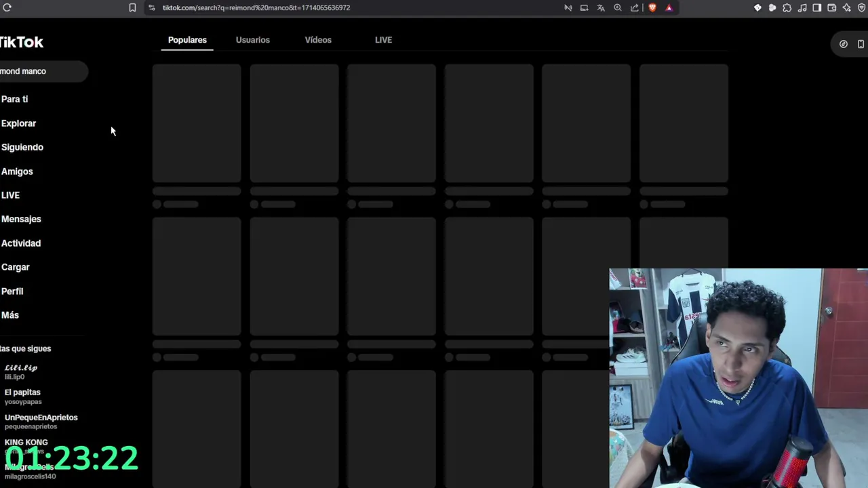This screenshot has height=488, width=868.
Task: Open followed account UnPequeEnAprietos
Action: pos(41,422)
